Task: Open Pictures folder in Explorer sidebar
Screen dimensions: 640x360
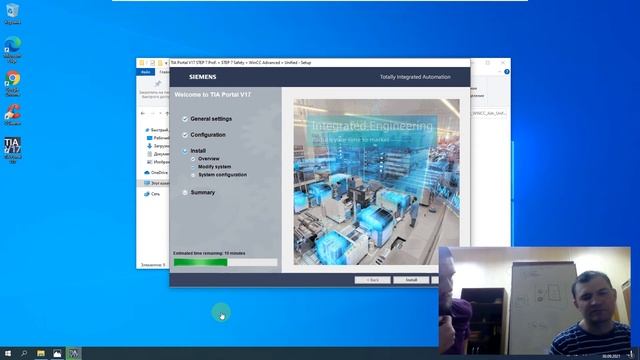Action: [158, 162]
